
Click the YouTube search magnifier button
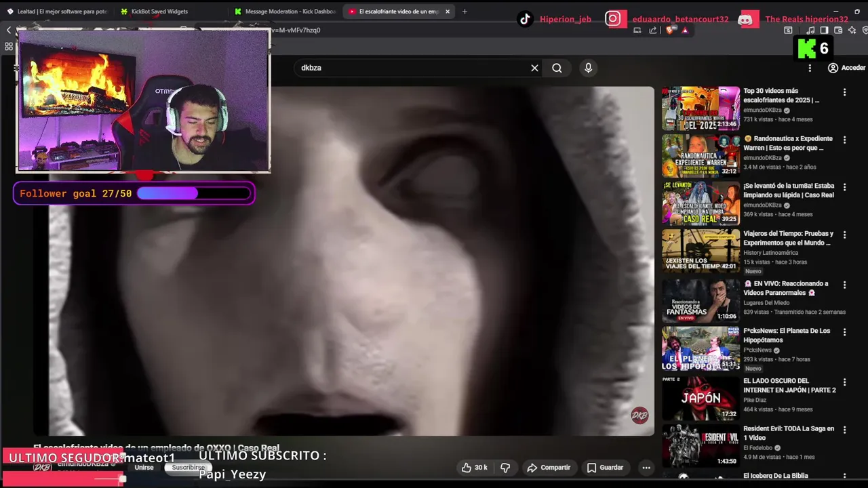click(x=557, y=68)
